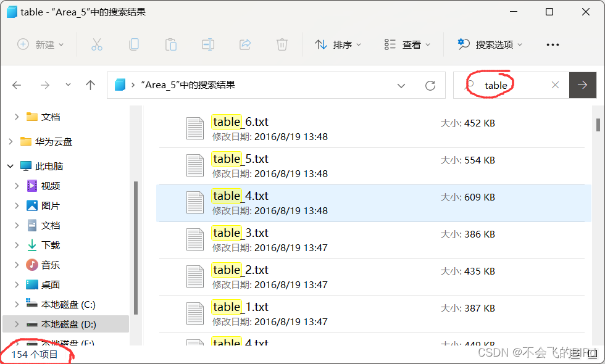The image size is (605, 364).
Task: Click the document icon of table_6.txt
Action: point(195,128)
